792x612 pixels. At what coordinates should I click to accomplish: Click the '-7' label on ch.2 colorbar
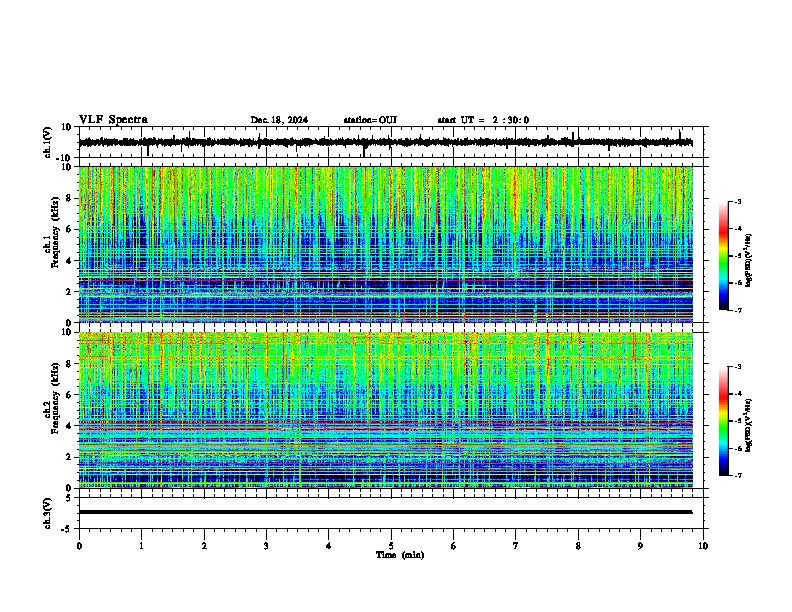(x=737, y=476)
